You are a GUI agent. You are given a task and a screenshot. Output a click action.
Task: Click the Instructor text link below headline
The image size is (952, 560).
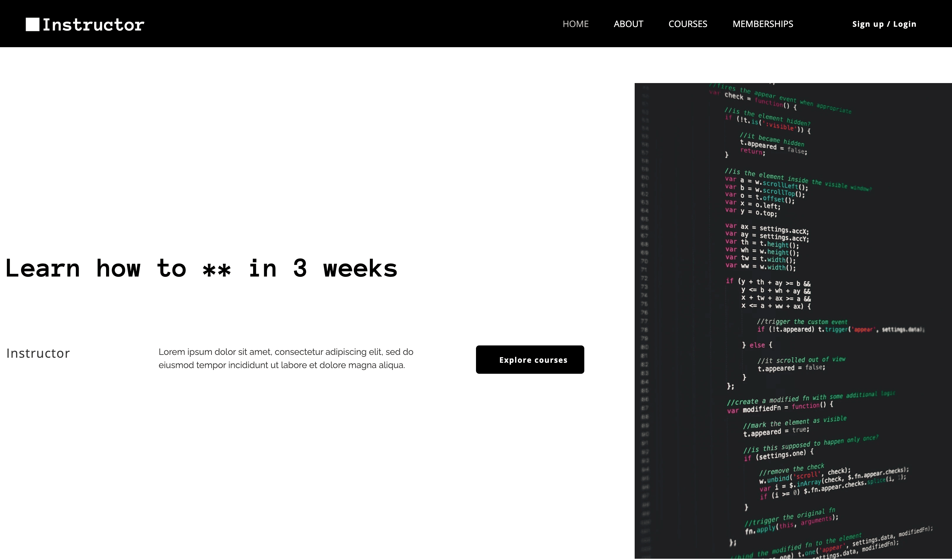click(x=38, y=353)
